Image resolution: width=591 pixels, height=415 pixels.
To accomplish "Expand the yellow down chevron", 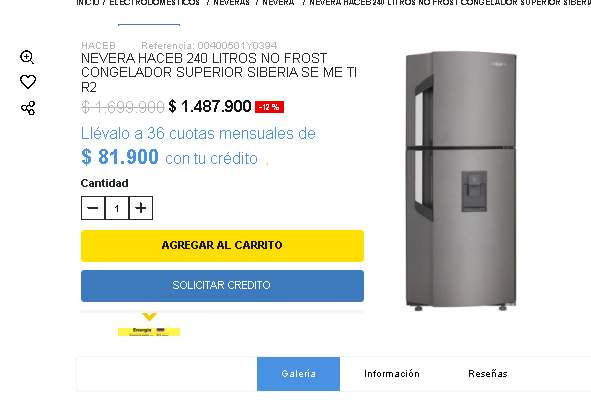I will pos(149,317).
